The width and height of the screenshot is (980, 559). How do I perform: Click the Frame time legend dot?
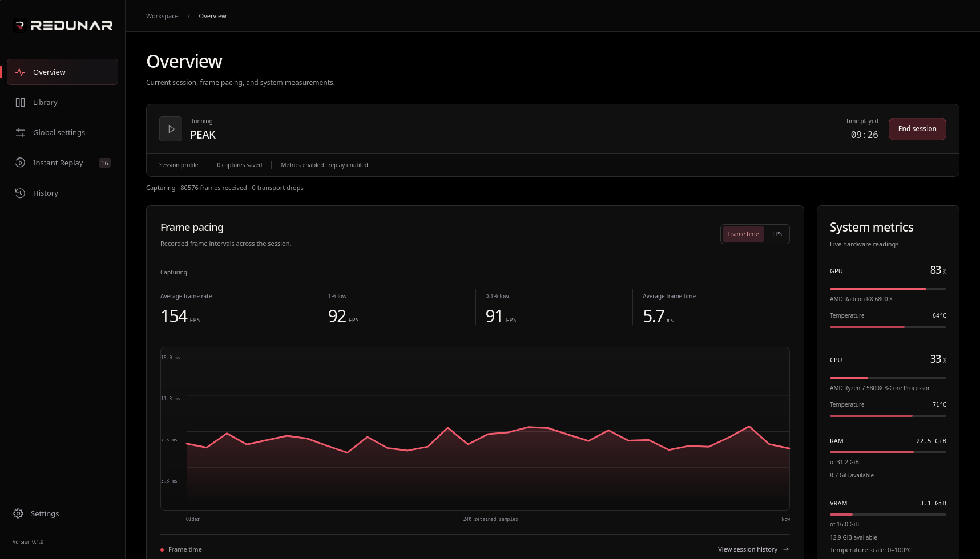pyautogui.click(x=162, y=550)
